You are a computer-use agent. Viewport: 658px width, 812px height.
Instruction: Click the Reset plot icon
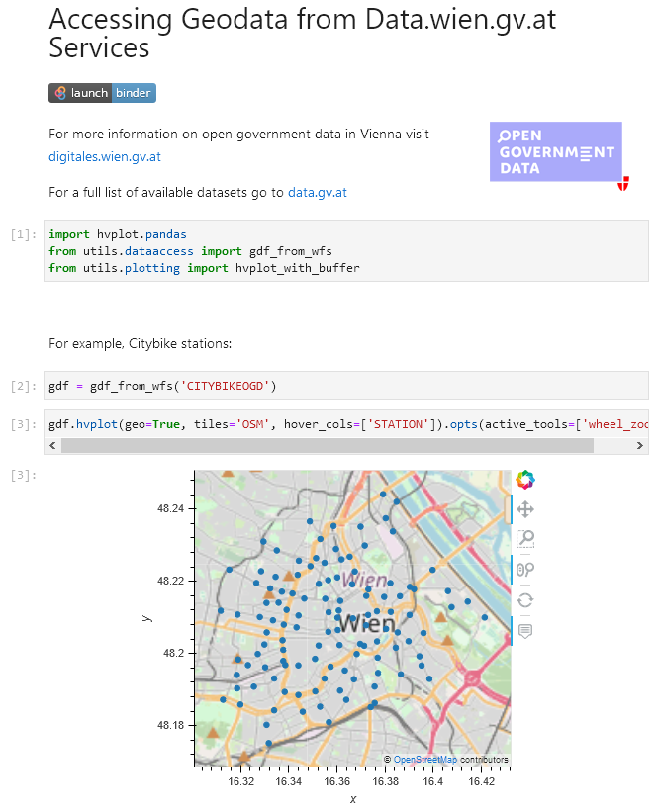coord(525,599)
